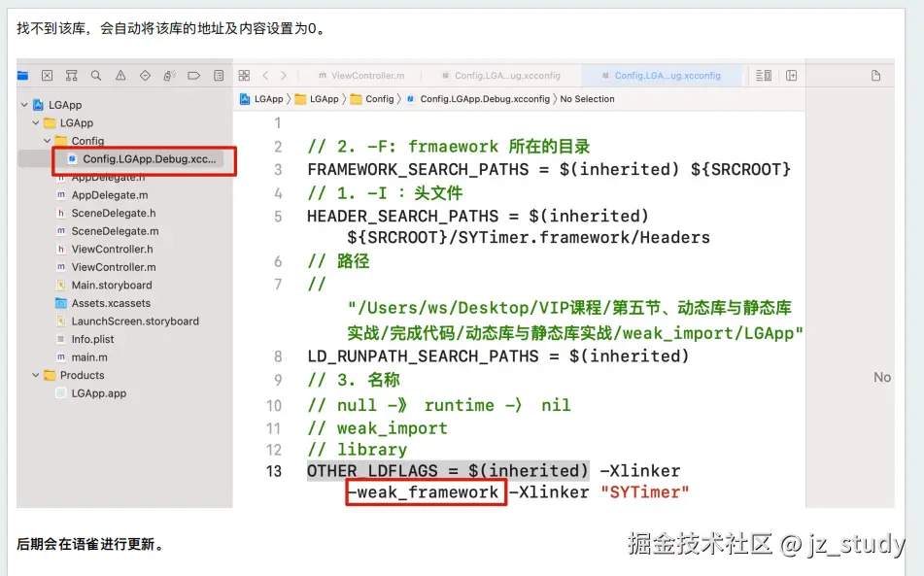Click the -weak_framework flag text
This screenshot has width=924, height=576.
[424, 492]
